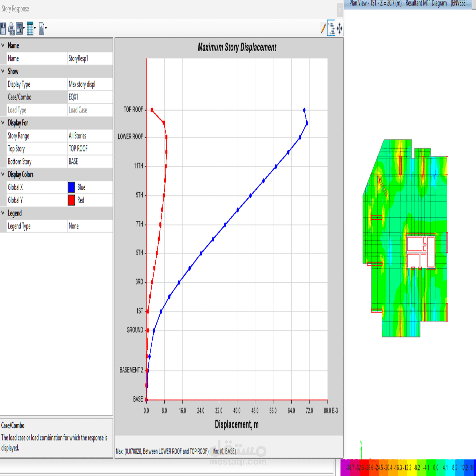Click the printer icon in toolbar
This screenshot has width=476, height=476.
click(x=11, y=29)
